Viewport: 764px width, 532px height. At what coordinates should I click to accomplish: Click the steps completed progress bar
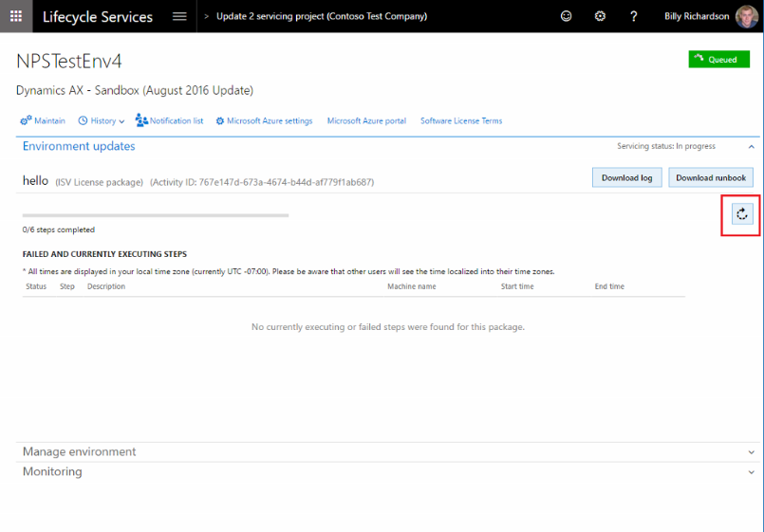156,215
